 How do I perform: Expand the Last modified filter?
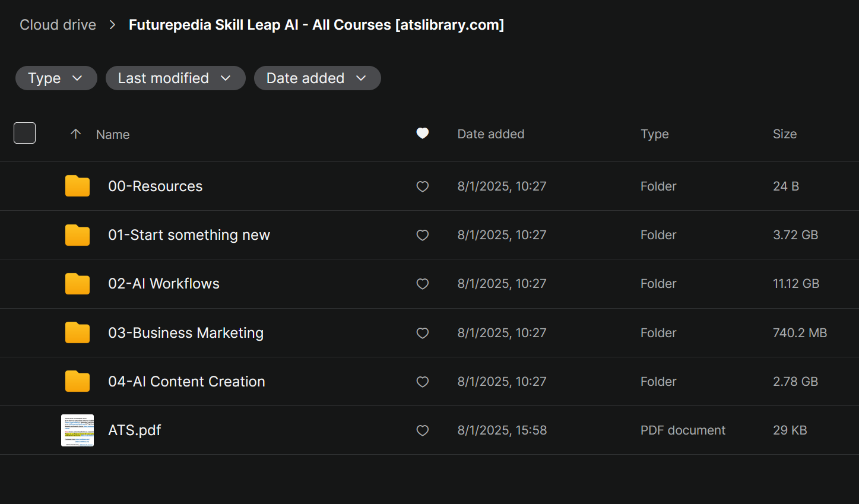[x=175, y=78]
